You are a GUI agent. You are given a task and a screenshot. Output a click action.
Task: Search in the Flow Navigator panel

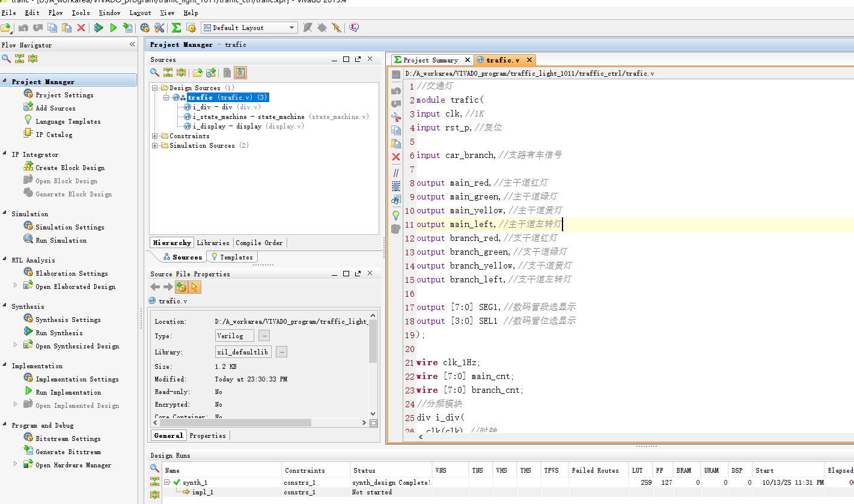click(6, 58)
